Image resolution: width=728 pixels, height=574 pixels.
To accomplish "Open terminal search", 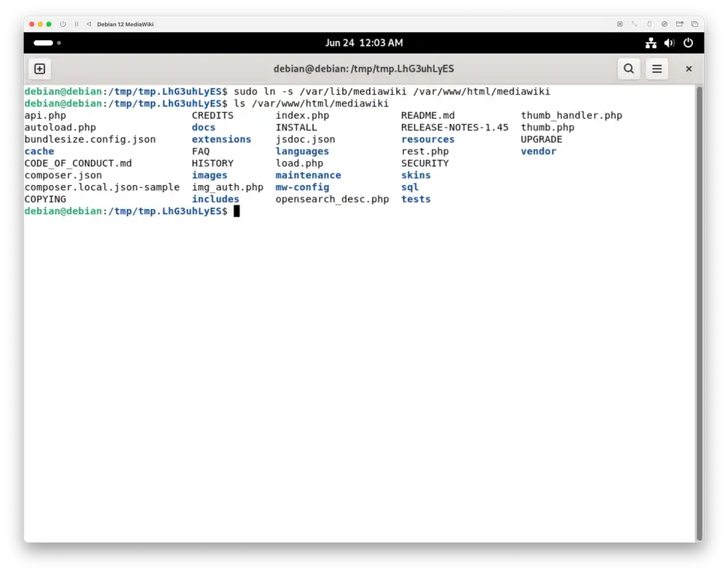I will point(629,68).
